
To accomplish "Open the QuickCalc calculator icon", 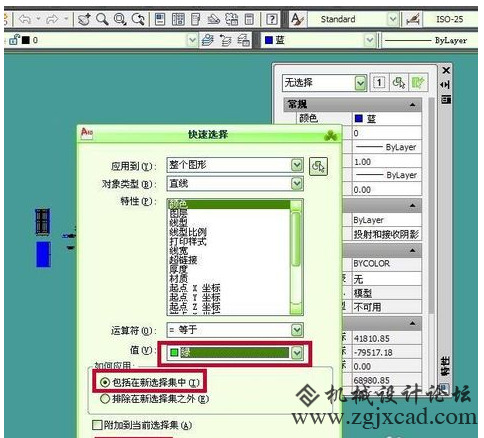I will click(x=249, y=19).
